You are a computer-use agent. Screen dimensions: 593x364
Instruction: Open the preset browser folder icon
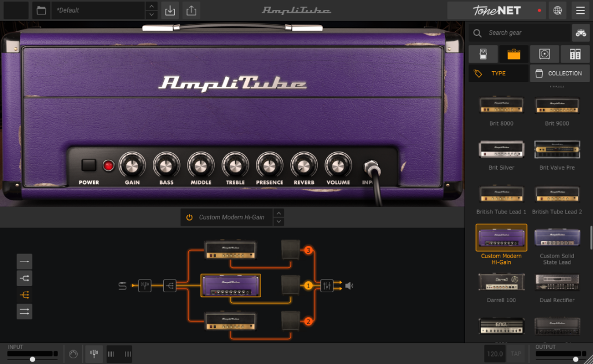(x=41, y=10)
